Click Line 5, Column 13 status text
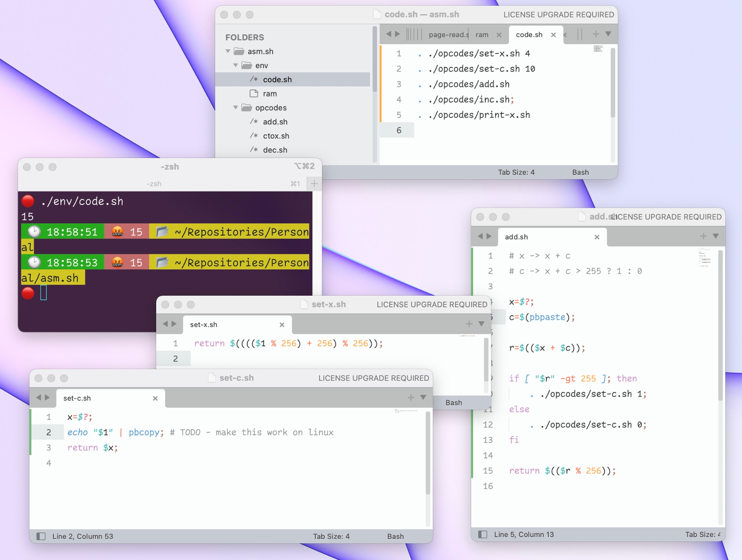This screenshot has height=560, width=742. (524, 534)
